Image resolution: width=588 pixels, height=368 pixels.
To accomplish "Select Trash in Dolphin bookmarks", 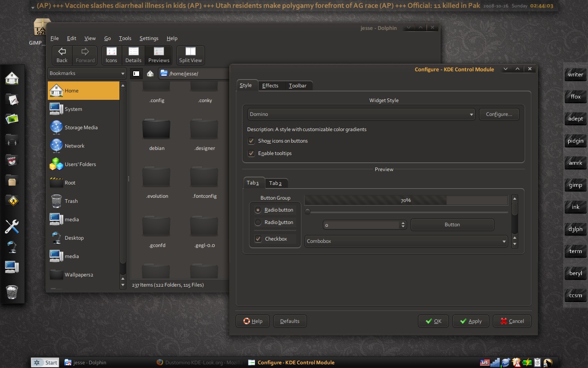I will pyautogui.click(x=84, y=201).
